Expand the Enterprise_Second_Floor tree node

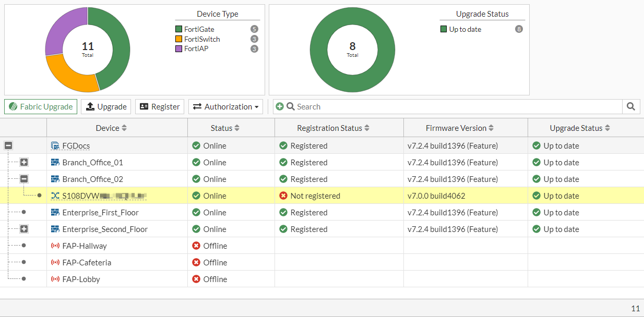(x=23, y=229)
